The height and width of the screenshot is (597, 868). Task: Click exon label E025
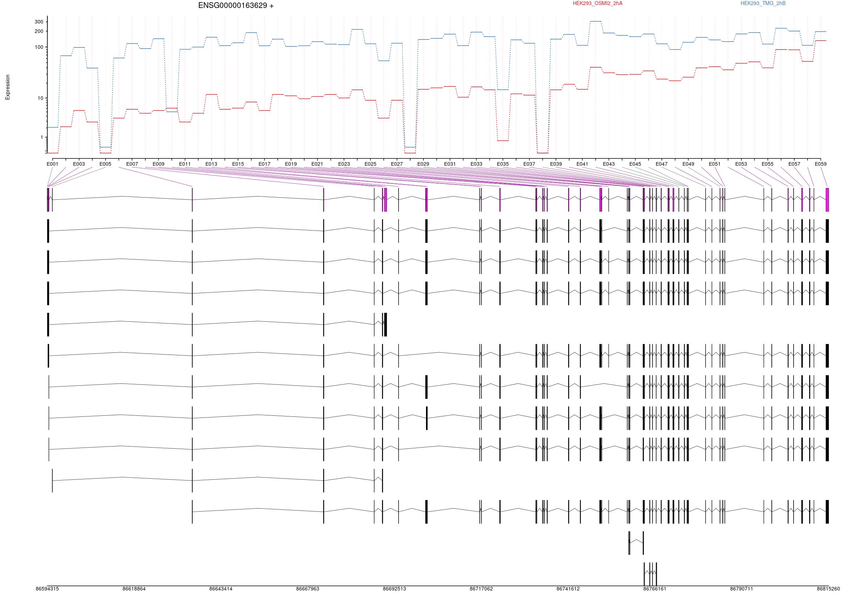point(370,164)
